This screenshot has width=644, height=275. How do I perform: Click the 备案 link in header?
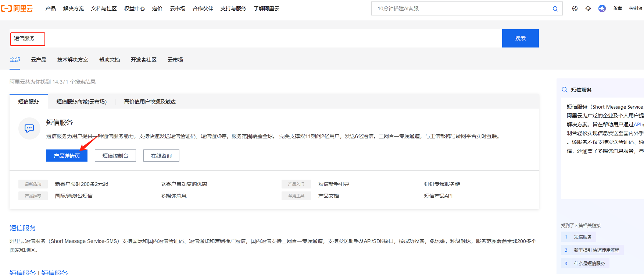(618, 8)
